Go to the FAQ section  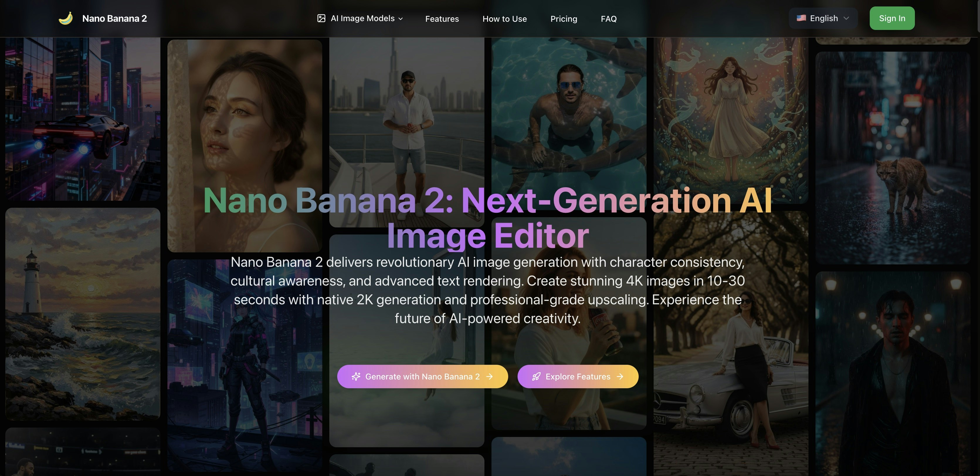(609, 19)
